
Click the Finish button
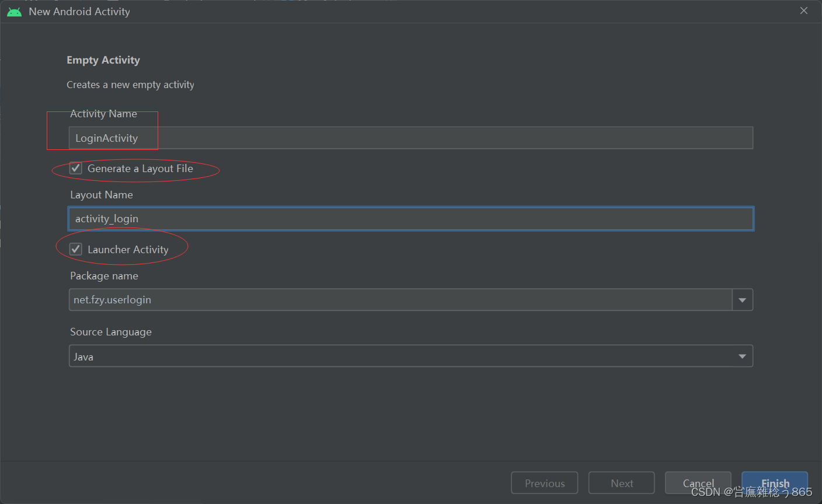pos(775,483)
